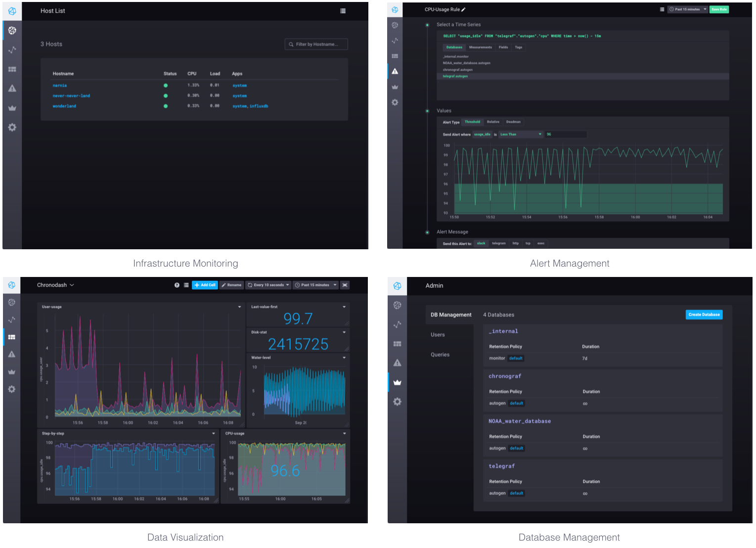Enter presentation mode in Chronodash toolbar
The width and height of the screenshot is (756, 548).
point(345,285)
